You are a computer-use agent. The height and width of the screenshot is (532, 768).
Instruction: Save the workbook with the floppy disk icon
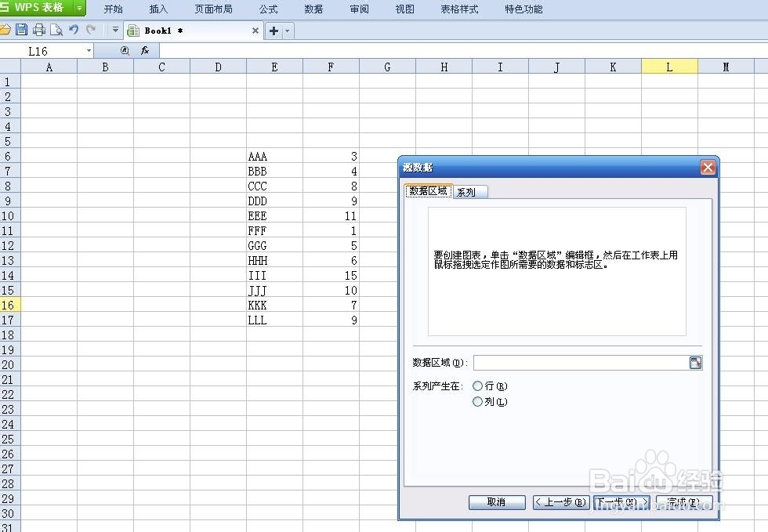tap(22, 30)
